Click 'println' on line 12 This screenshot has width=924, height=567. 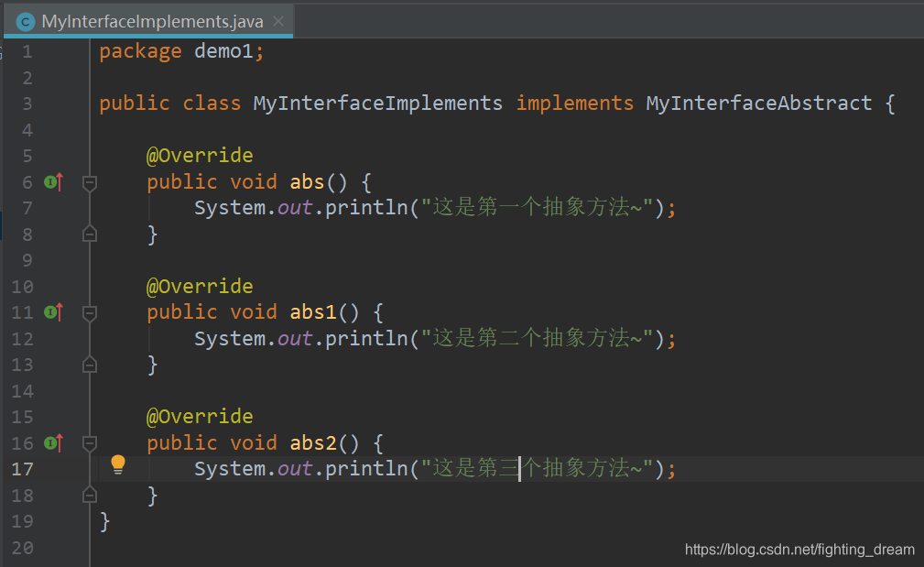tap(366, 339)
